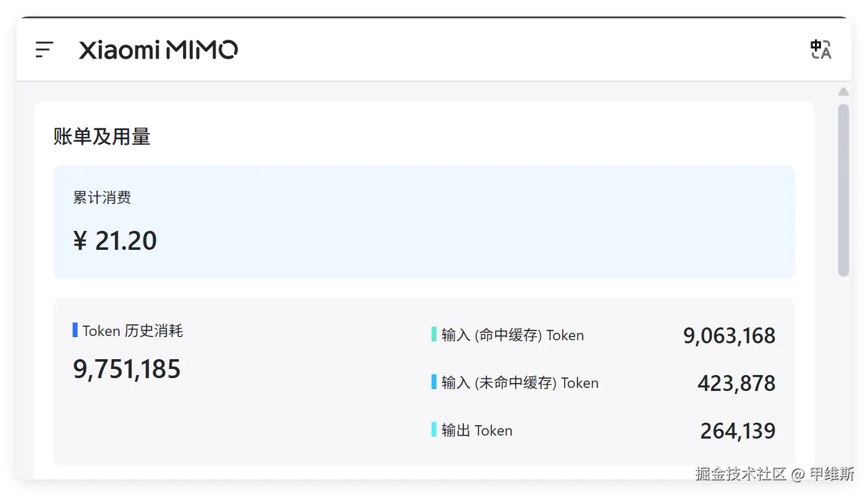Select the 累计消费 label

tap(102, 198)
